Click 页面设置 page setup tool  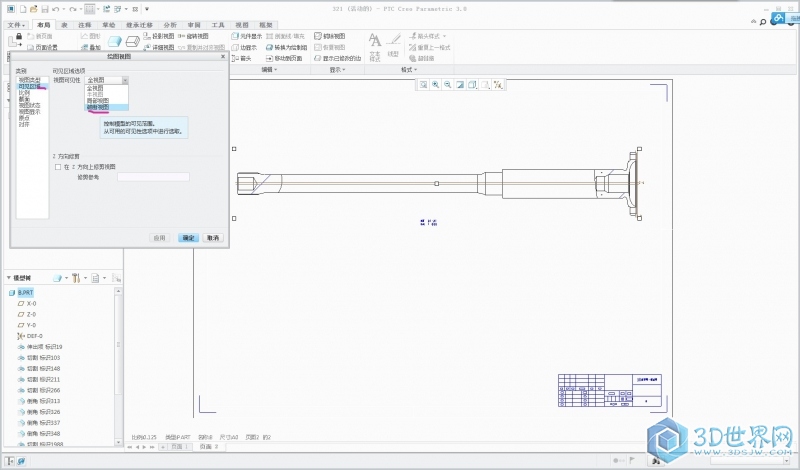point(42,47)
